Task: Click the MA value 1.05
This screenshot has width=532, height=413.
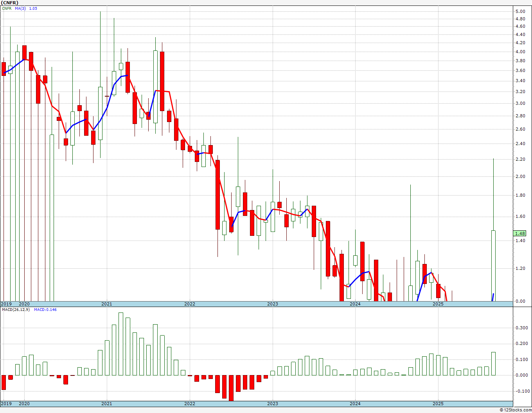Action: click(33, 8)
